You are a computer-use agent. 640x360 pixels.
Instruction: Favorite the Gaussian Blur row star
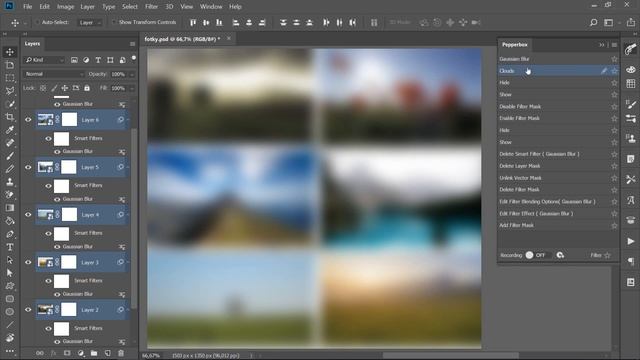(614, 59)
